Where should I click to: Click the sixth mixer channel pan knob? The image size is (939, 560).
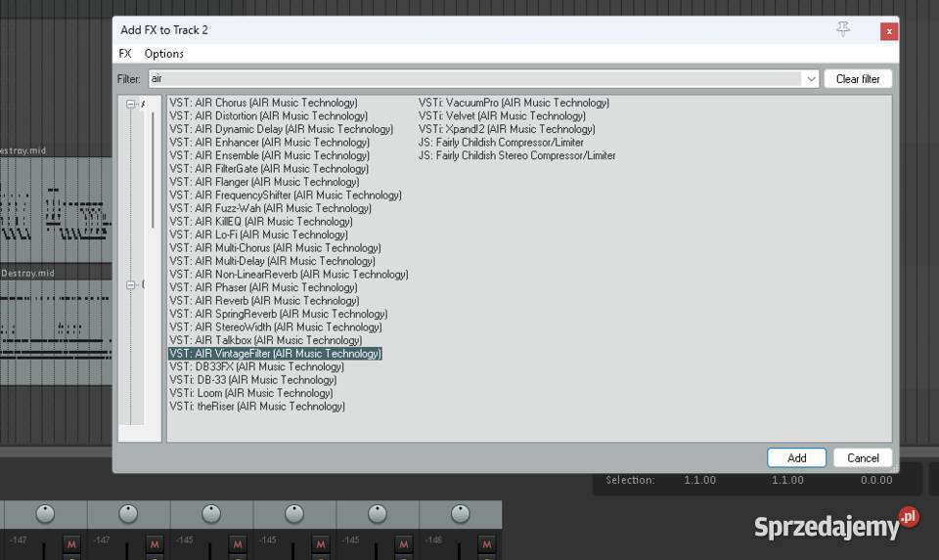[x=460, y=513]
